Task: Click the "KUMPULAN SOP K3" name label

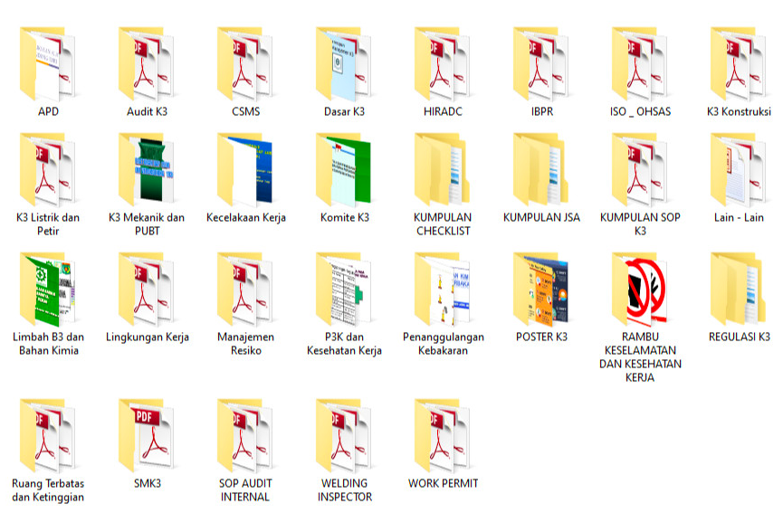Action: point(641,224)
